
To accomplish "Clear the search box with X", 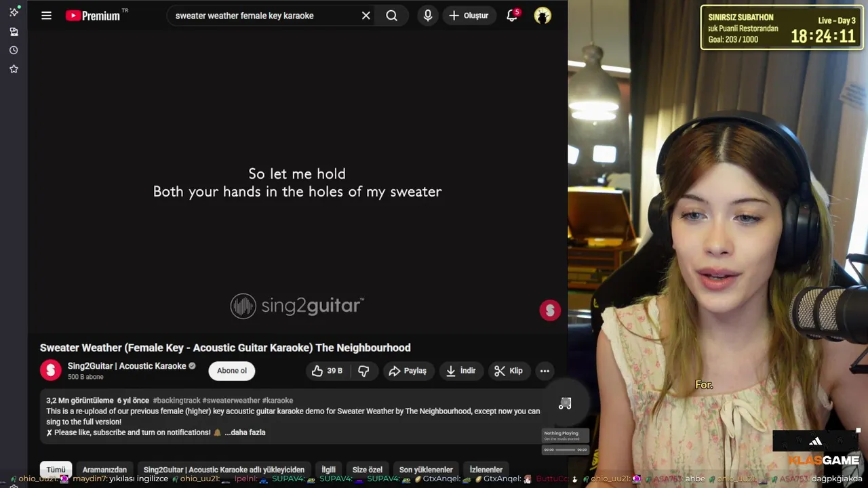I will pos(366,16).
